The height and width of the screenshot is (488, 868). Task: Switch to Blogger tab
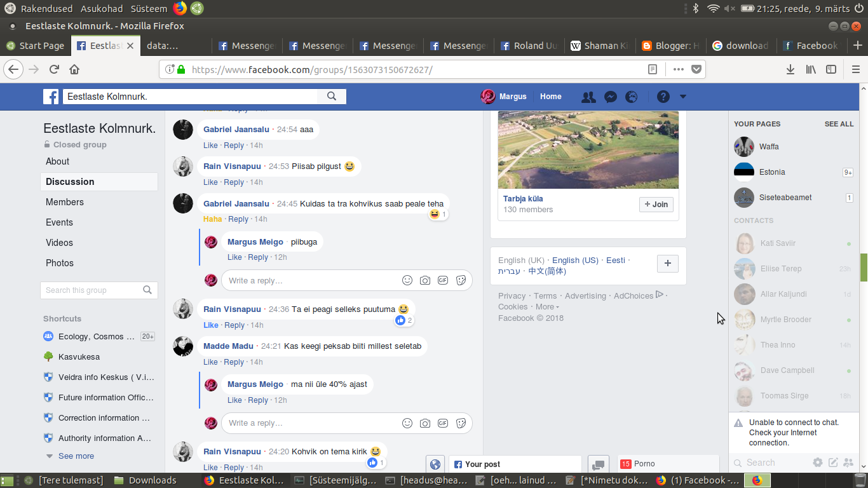pos(670,46)
